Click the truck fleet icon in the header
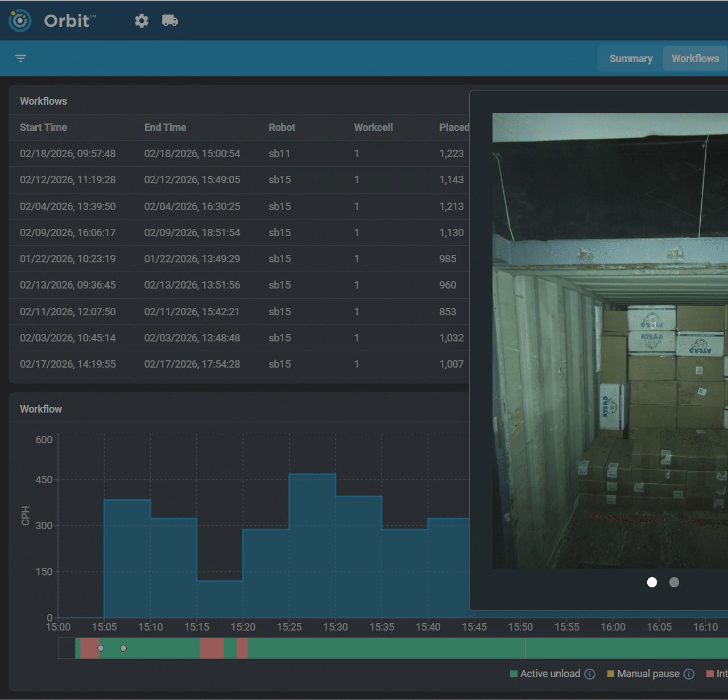728x700 pixels. (x=171, y=20)
